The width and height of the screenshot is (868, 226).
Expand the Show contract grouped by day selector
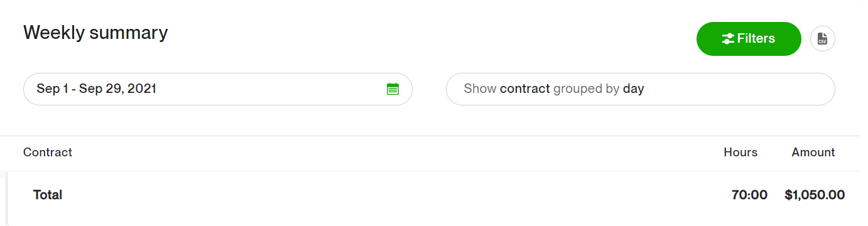(x=640, y=89)
